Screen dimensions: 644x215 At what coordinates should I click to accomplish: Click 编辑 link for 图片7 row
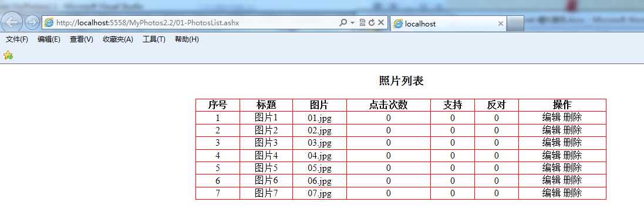(552, 193)
